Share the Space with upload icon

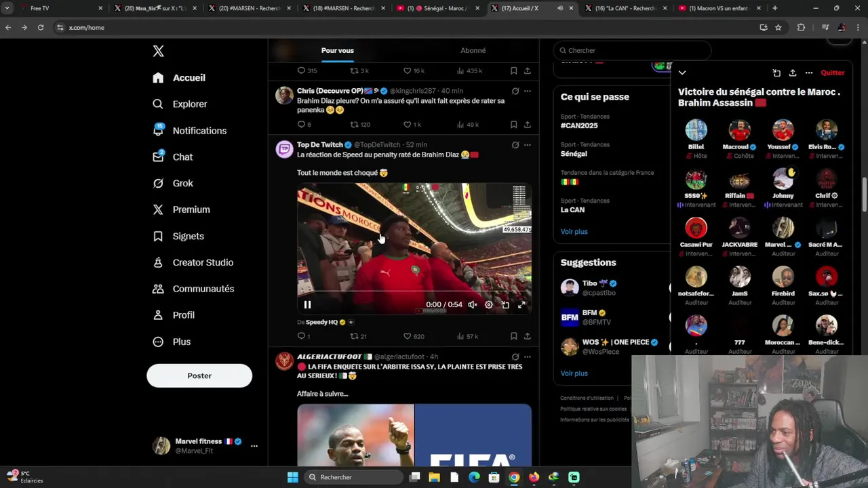point(793,73)
